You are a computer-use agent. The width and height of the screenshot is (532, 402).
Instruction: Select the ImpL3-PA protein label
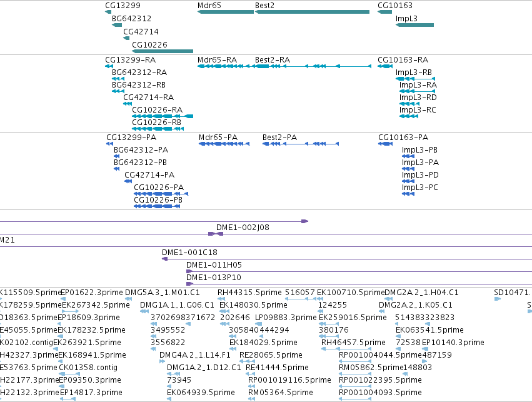point(420,163)
